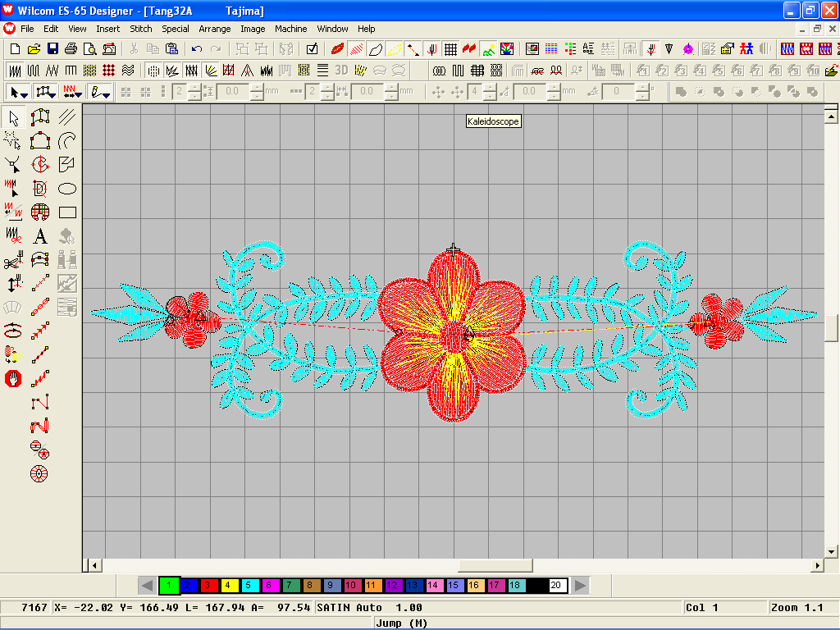The height and width of the screenshot is (630, 840).
Task: Open the Help menu
Action: click(367, 29)
